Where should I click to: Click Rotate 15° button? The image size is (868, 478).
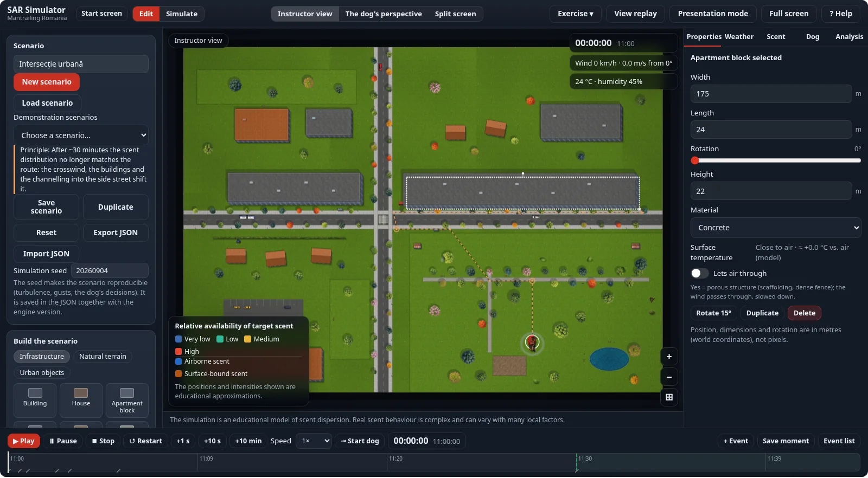714,313
